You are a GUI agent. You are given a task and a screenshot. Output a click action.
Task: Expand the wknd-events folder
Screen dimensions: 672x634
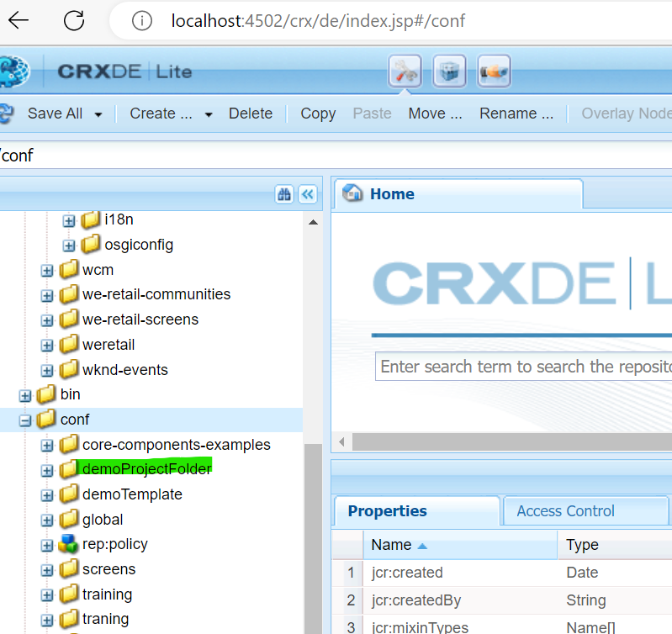coord(47,371)
